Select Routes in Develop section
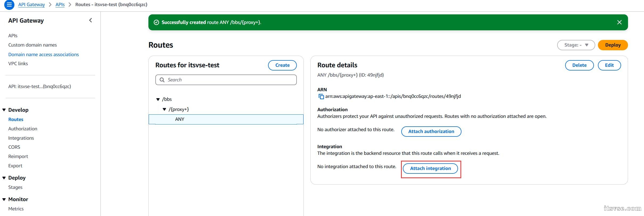 (x=16, y=119)
